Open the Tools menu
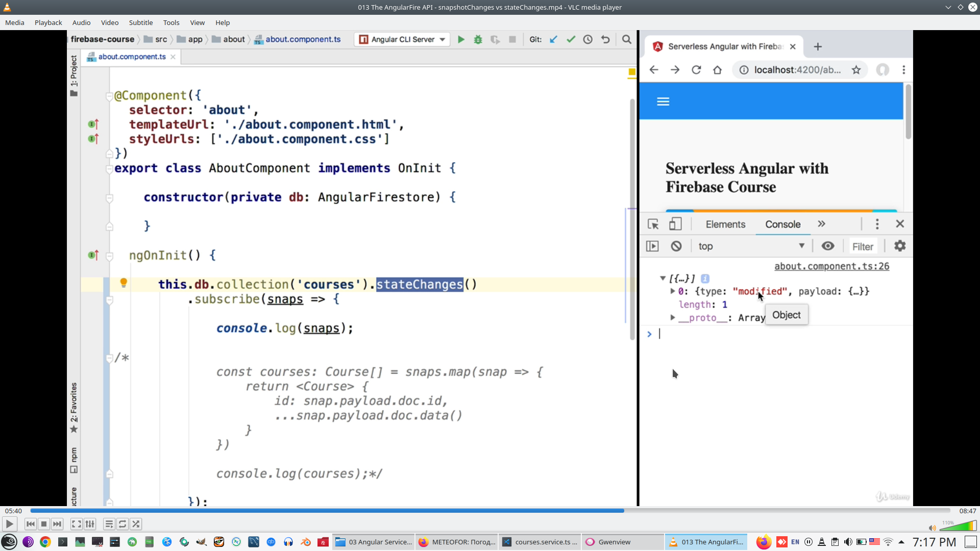 (171, 22)
